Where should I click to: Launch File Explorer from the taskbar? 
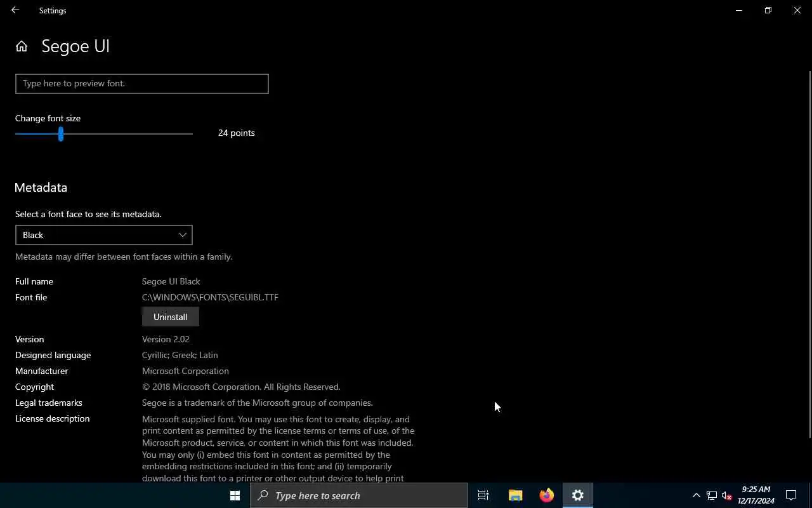[x=515, y=495]
